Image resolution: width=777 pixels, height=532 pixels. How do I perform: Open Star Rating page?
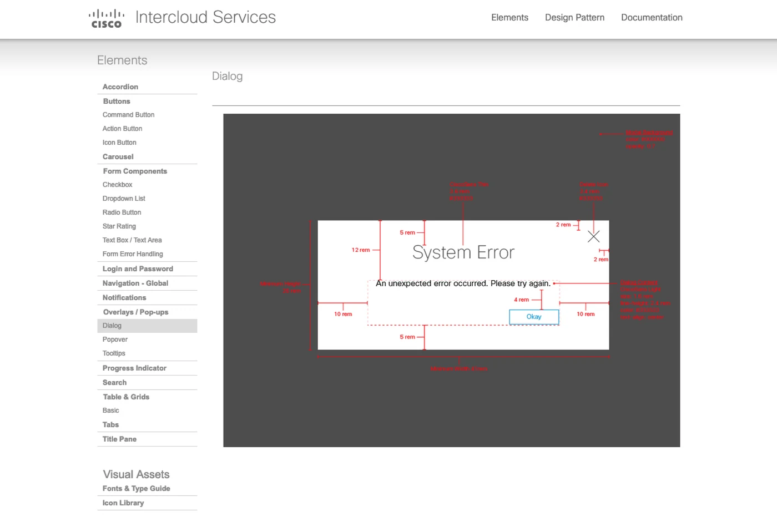pos(119,226)
